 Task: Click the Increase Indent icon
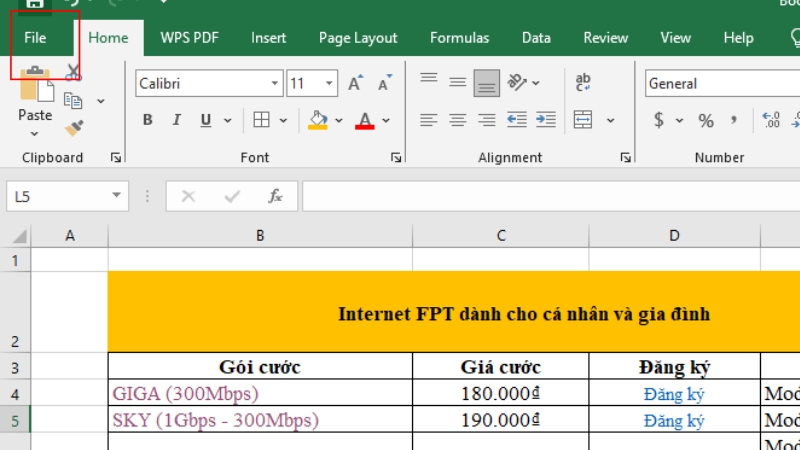click(x=546, y=120)
